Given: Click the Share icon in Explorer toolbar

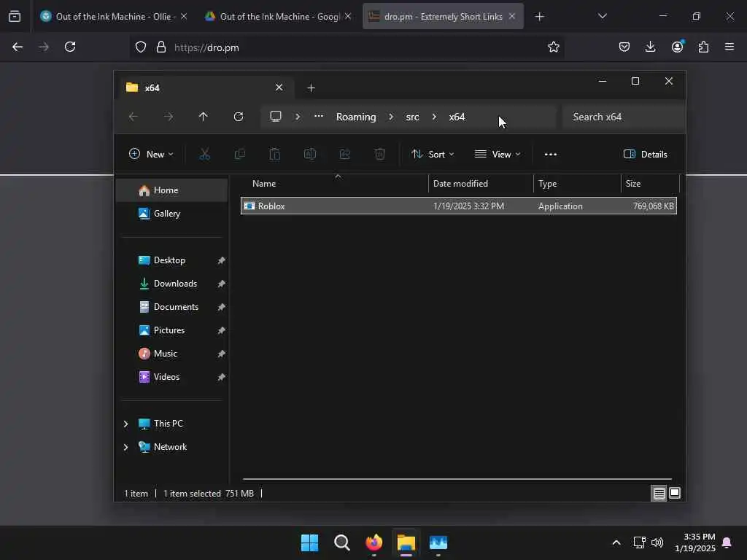Looking at the screenshot, I should tap(345, 154).
